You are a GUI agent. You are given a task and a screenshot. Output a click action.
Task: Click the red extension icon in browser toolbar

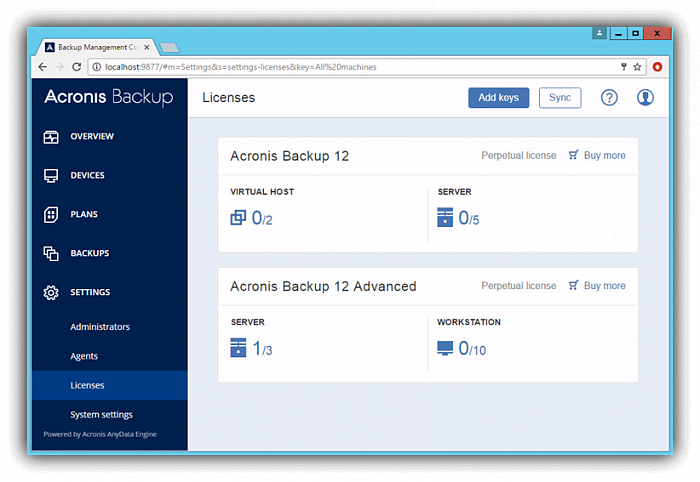[657, 67]
